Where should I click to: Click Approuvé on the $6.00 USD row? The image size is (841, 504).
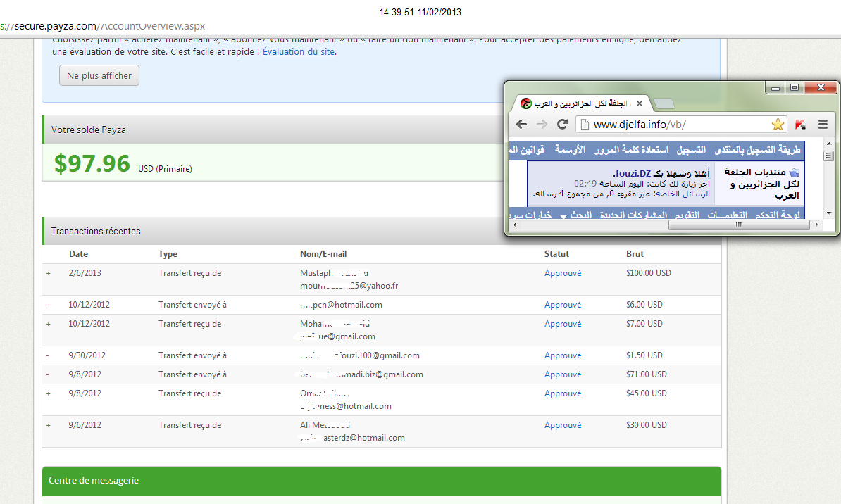click(x=563, y=305)
